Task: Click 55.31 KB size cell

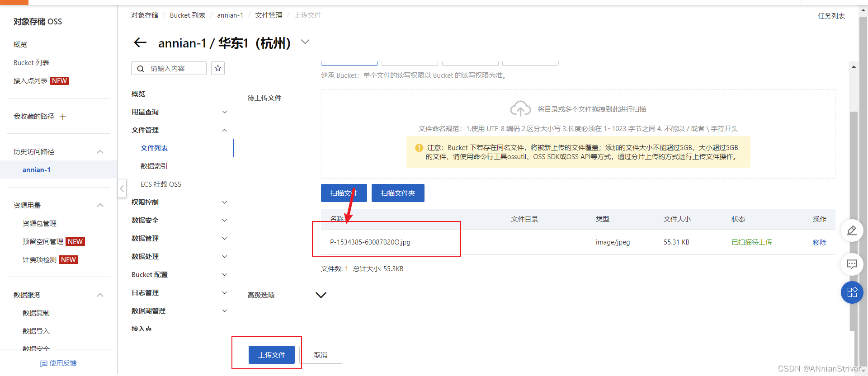Action: pyautogui.click(x=676, y=242)
